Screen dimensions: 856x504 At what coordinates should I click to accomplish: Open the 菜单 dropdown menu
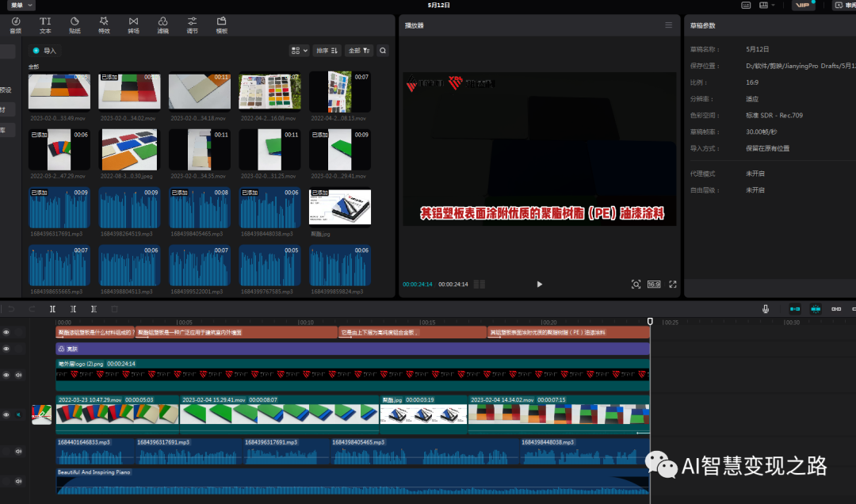(21, 5)
